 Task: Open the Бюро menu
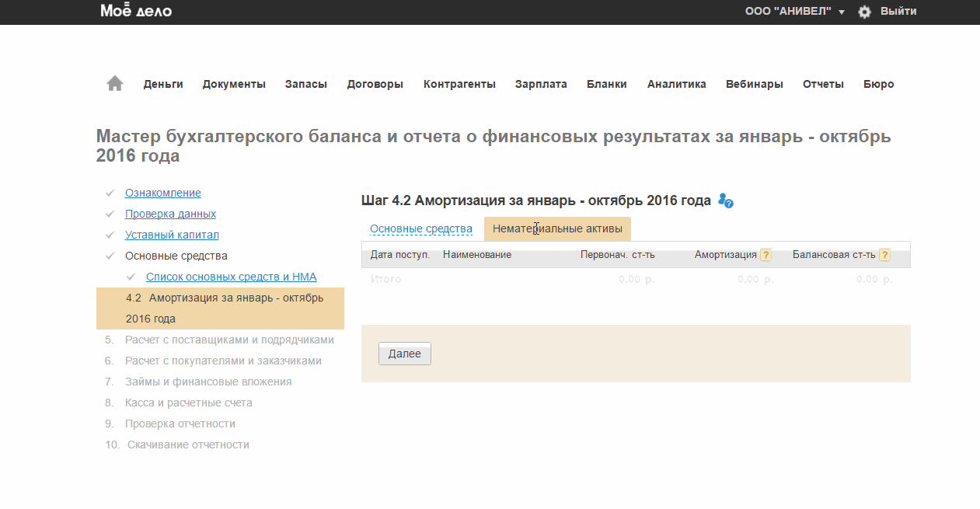(x=879, y=84)
